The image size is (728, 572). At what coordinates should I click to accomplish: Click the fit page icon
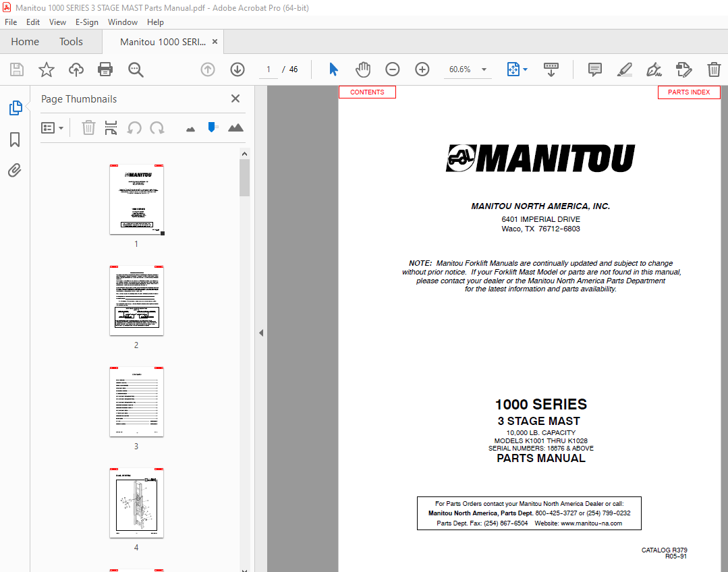(513, 69)
